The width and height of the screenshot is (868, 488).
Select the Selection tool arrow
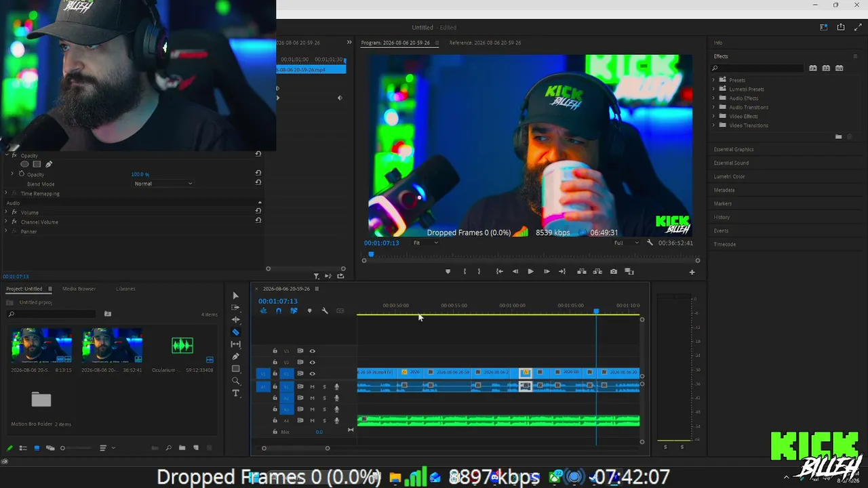[x=235, y=296]
